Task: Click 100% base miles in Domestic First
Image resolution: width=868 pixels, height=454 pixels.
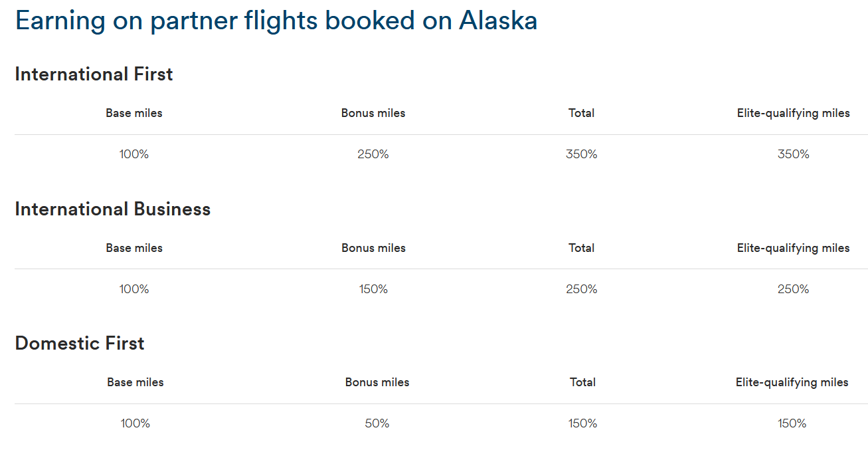Action: (x=135, y=423)
